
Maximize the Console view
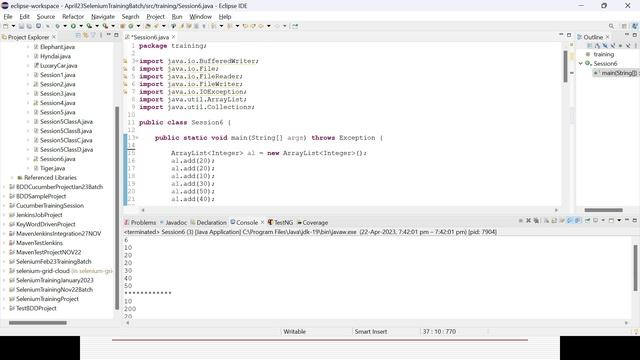[x=634, y=220]
